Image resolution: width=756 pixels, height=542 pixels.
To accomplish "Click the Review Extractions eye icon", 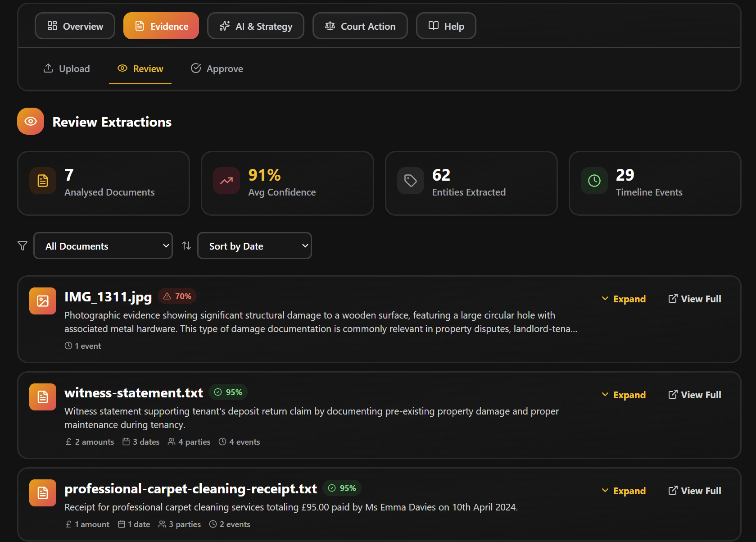I will 30,121.
